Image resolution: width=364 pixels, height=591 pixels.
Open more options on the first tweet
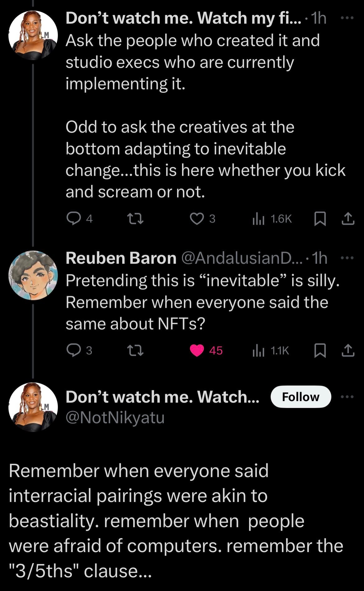347,18
